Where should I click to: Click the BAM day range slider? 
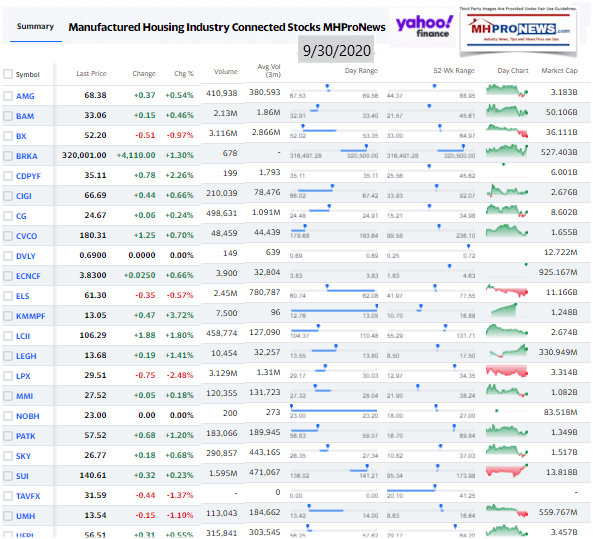click(334, 112)
